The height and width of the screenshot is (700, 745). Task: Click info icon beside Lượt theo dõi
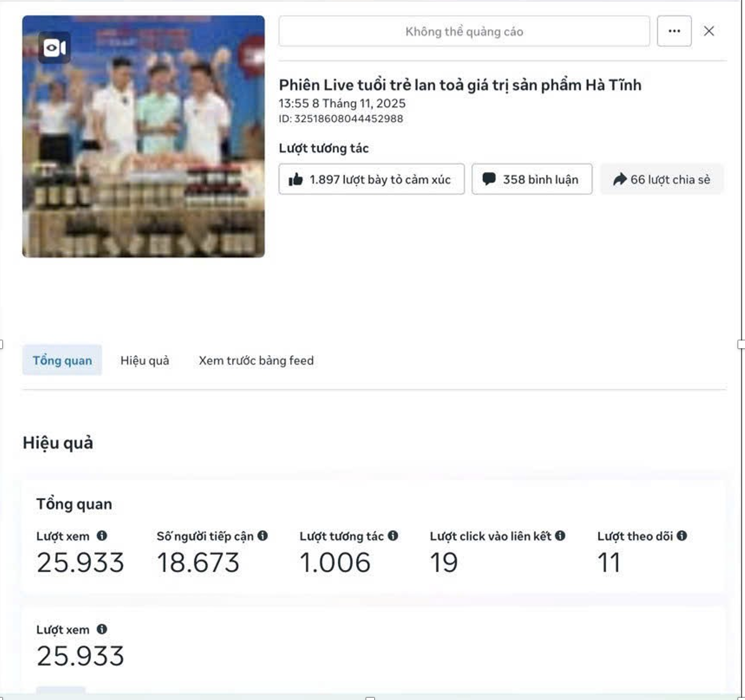pos(682,536)
